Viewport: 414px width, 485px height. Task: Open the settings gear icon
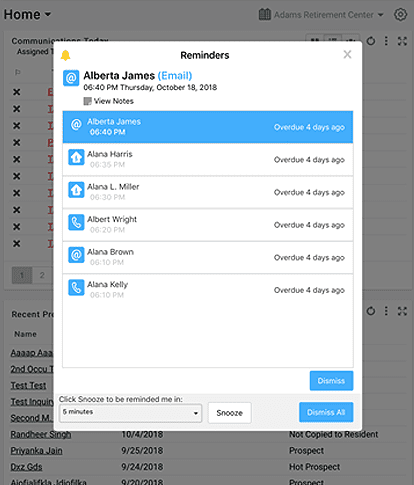pyautogui.click(x=400, y=15)
